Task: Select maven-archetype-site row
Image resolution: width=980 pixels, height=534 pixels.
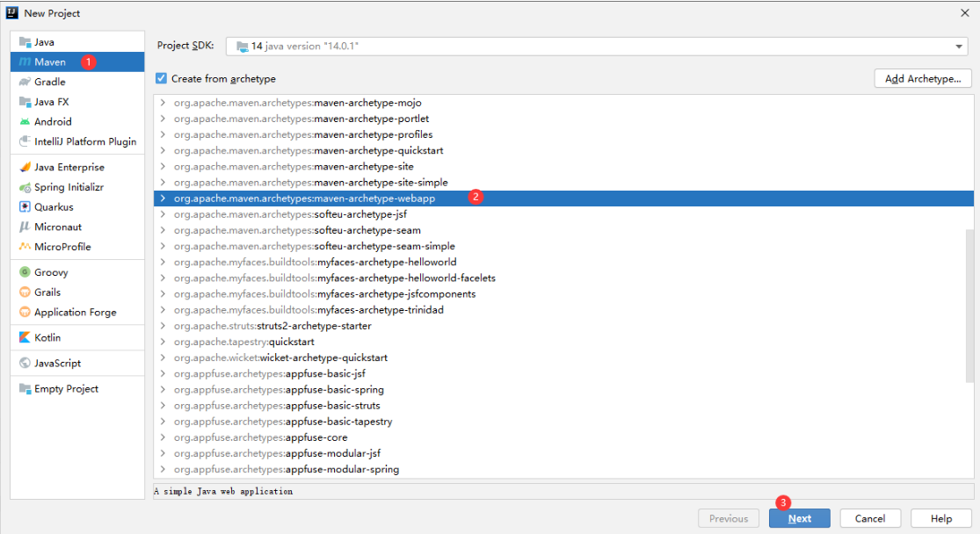Action: click(x=563, y=166)
